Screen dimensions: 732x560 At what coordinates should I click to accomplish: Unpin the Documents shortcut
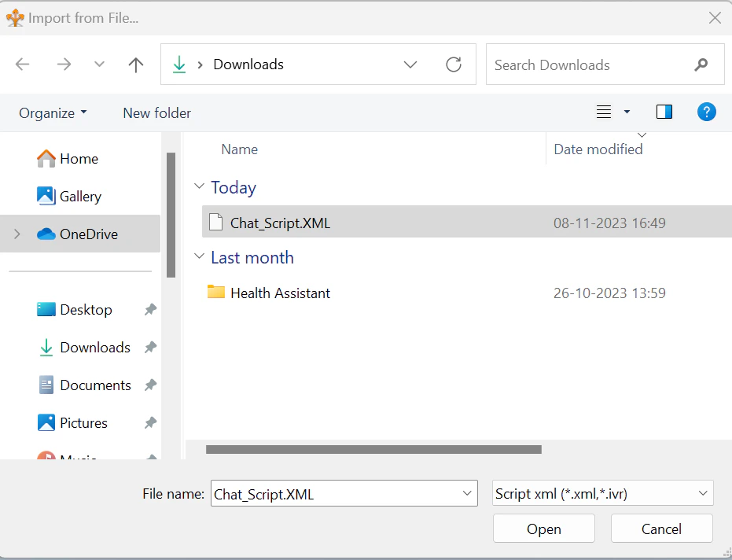pos(149,385)
